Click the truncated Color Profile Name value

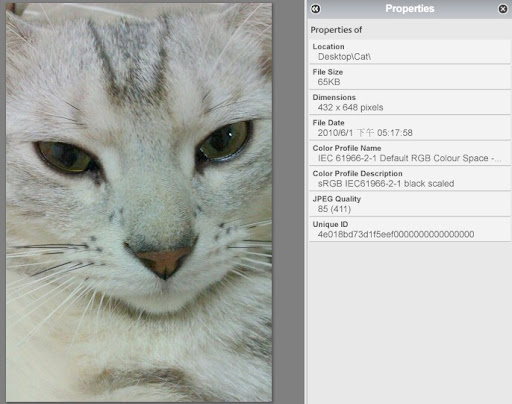point(409,158)
